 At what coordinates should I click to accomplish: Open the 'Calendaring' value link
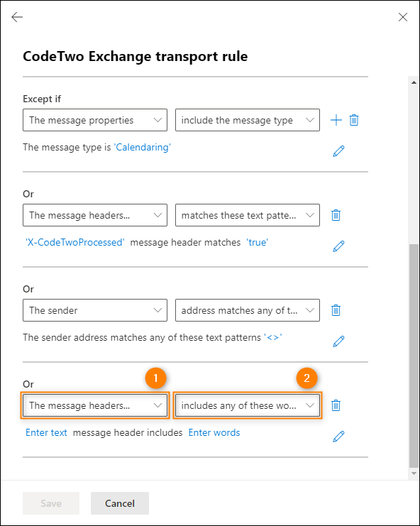click(143, 147)
